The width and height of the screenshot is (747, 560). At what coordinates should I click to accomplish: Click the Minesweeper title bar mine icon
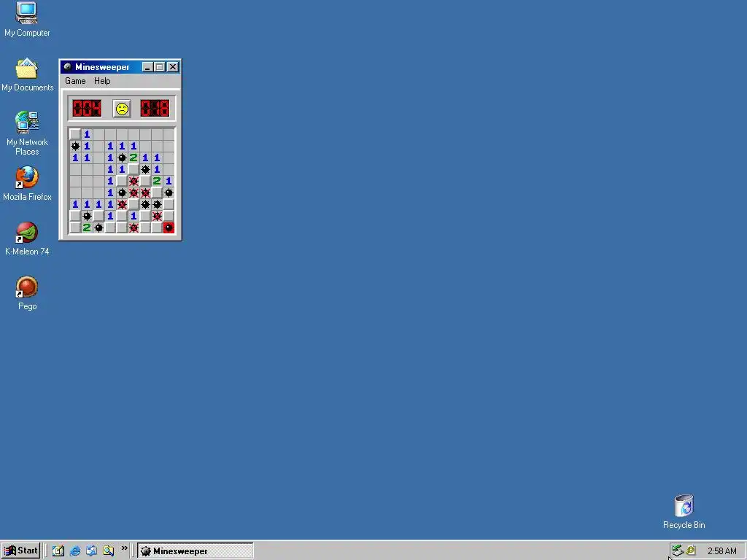68,66
